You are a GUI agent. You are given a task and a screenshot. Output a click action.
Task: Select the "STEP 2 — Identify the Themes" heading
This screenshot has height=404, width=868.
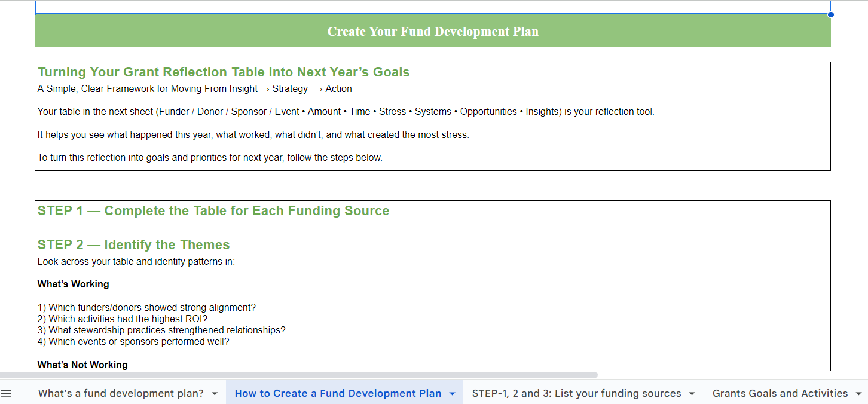tap(134, 245)
